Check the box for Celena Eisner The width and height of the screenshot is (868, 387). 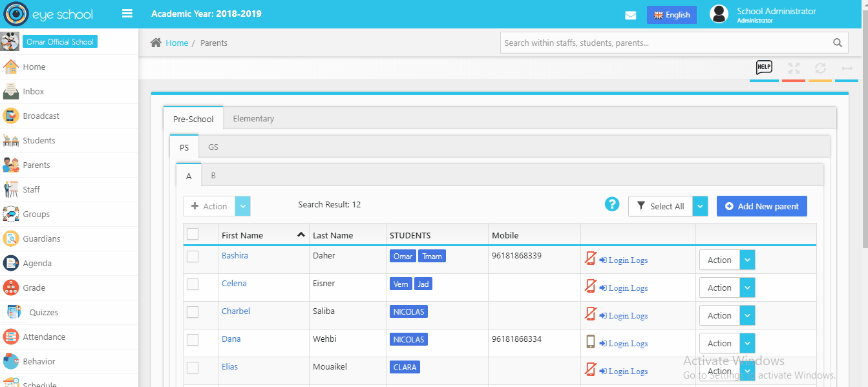193,284
